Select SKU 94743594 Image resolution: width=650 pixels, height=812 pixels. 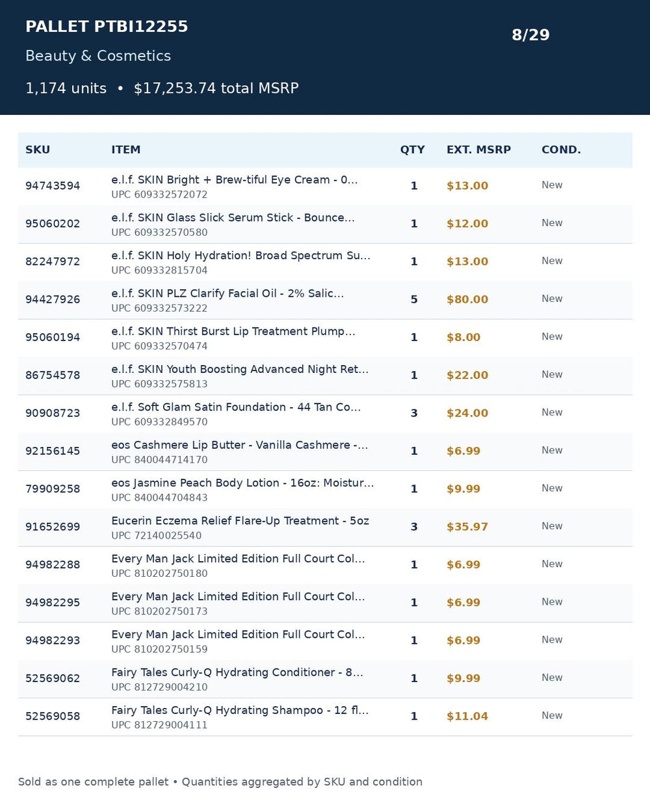point(53,186)
